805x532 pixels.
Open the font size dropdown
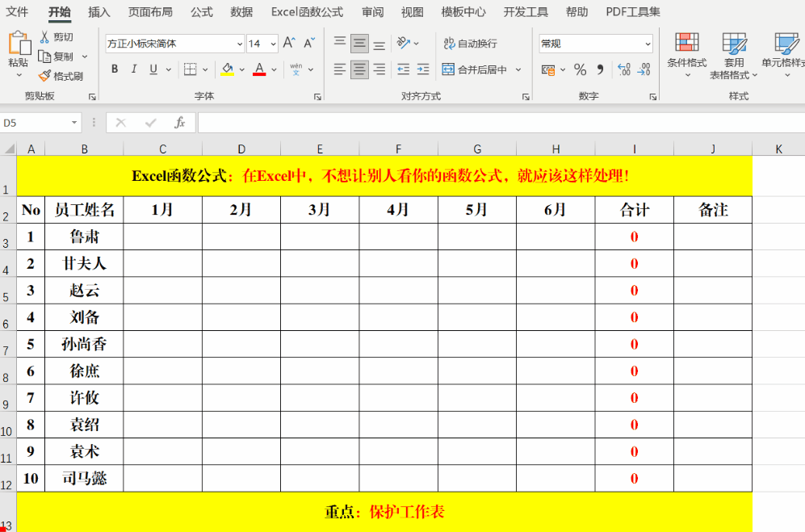pyautogui.click(x=273, y=44)
